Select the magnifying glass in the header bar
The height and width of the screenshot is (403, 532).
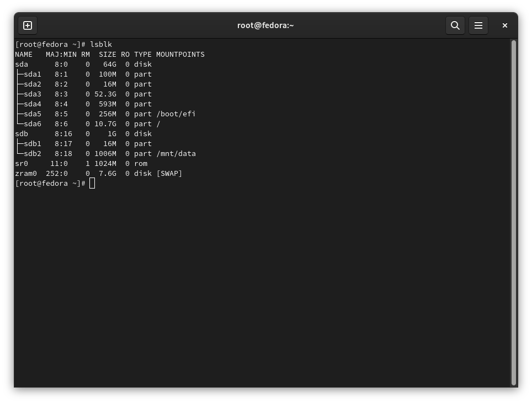(x=455, y=25)
